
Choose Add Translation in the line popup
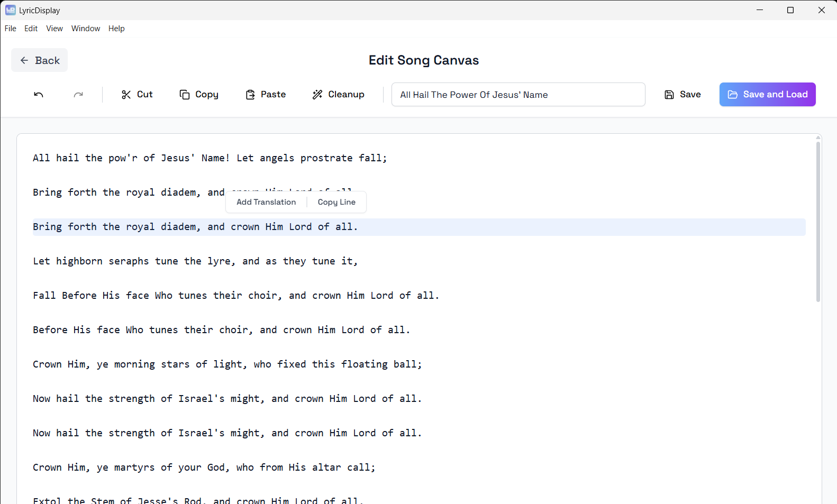click(x=266, y=202)
